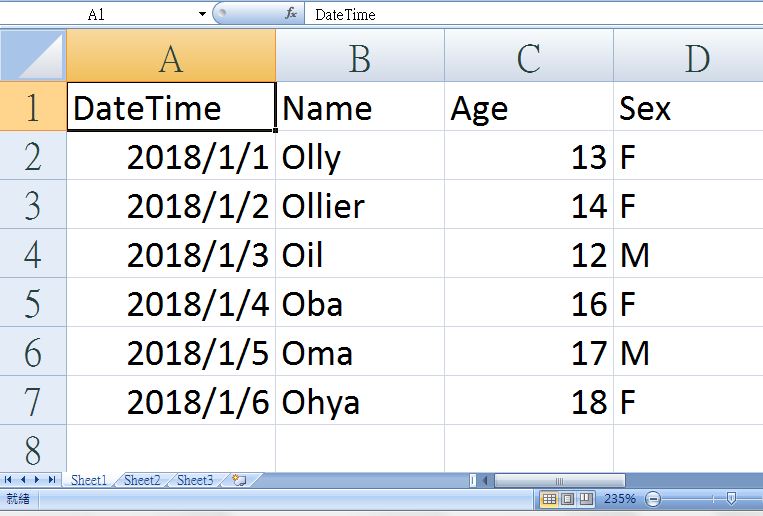Open the Sheet2 tab
Image resolution: width=763 pixels, height=516 pixels.
pos(142,480)
